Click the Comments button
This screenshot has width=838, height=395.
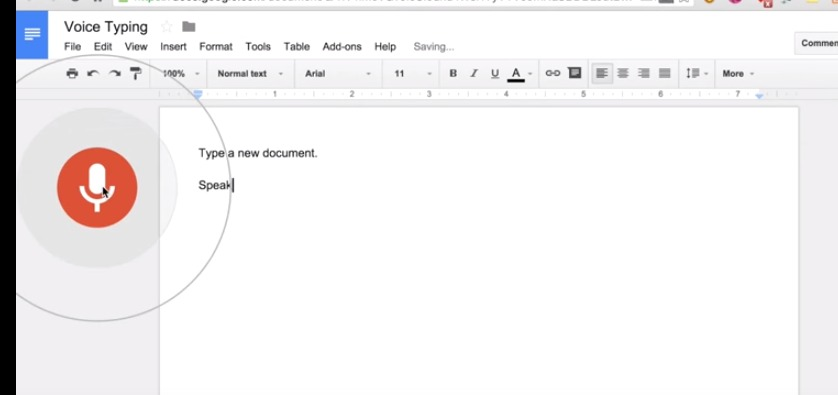[817, 44]
